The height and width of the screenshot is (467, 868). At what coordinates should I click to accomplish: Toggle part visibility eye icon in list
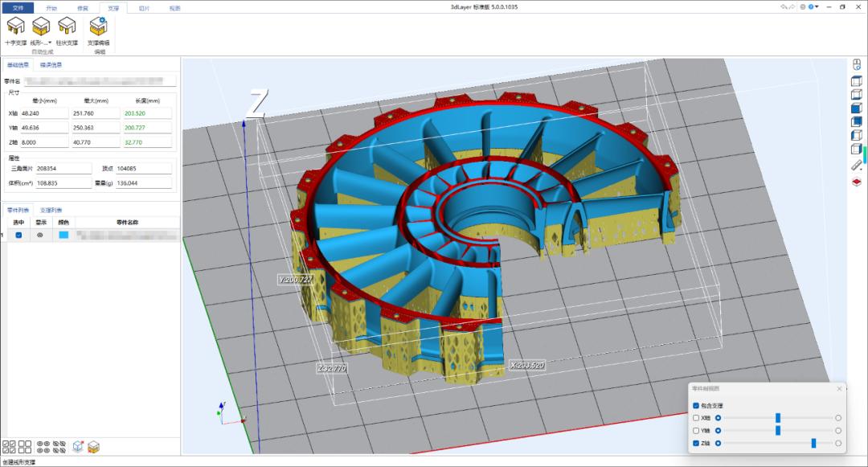39,236
